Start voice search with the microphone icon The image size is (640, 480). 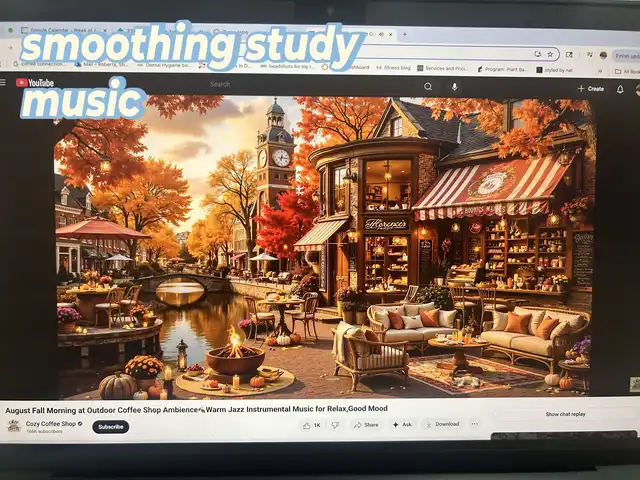pyautogui.click(x=454, y=87)
